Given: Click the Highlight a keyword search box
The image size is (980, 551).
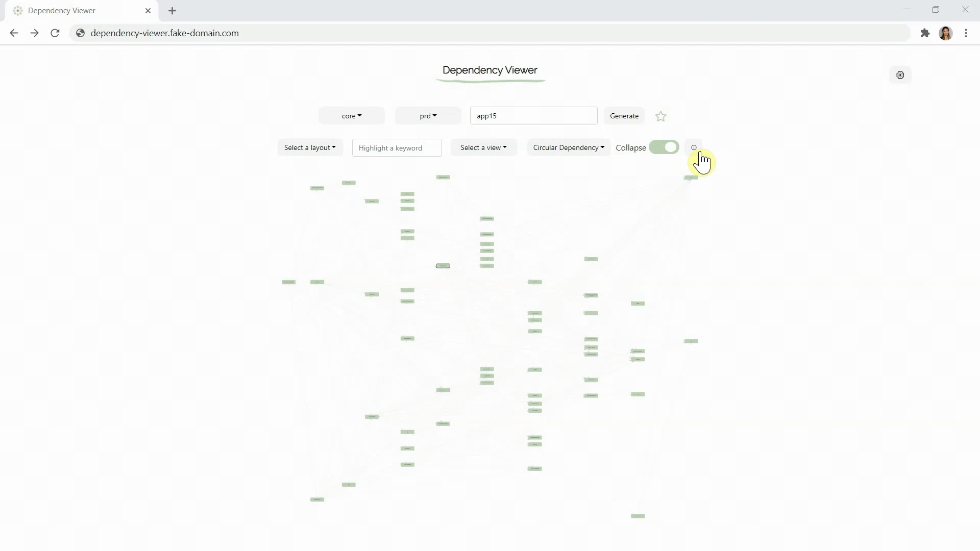Looking at the screenshot, I should pyautogui.click(x=397, y=147).
